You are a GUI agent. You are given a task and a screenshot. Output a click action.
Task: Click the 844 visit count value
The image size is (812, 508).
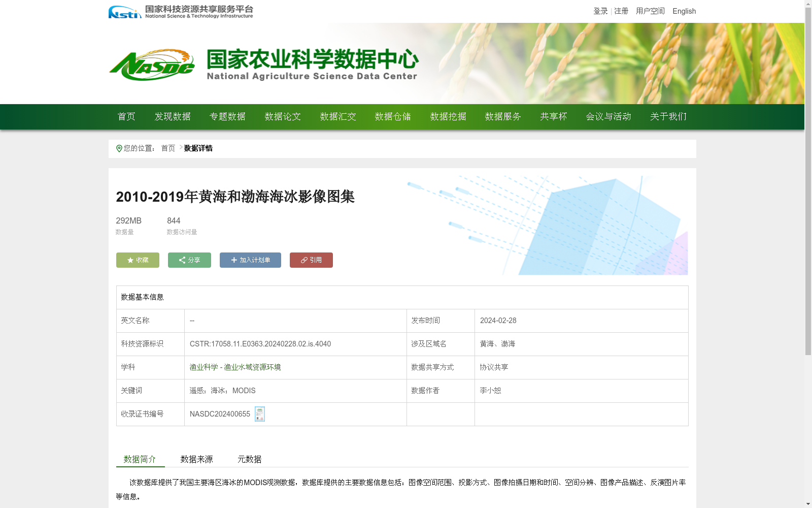pos(174,221)
